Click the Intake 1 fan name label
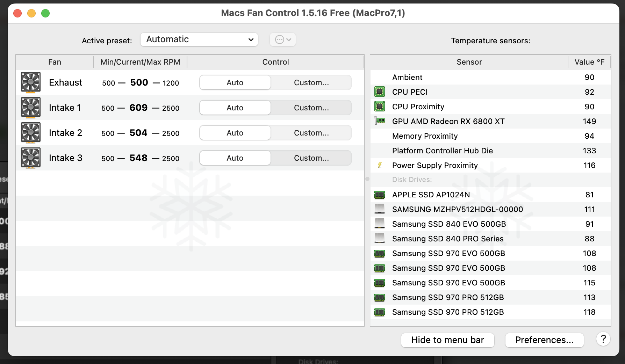Image resolution: width=625 pixels, height=364 pixels. 65,108
